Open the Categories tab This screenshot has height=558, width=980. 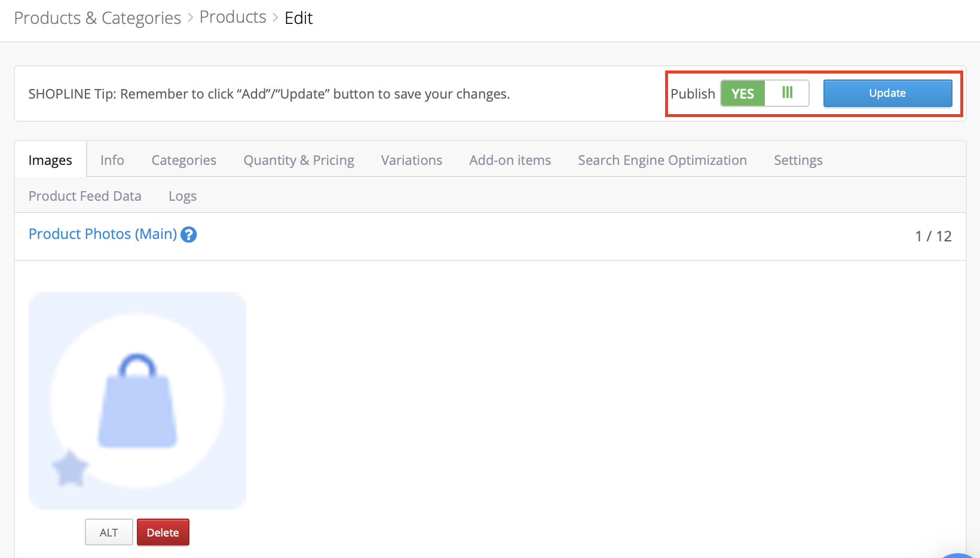pyautogui.click(x=184, y=160)
